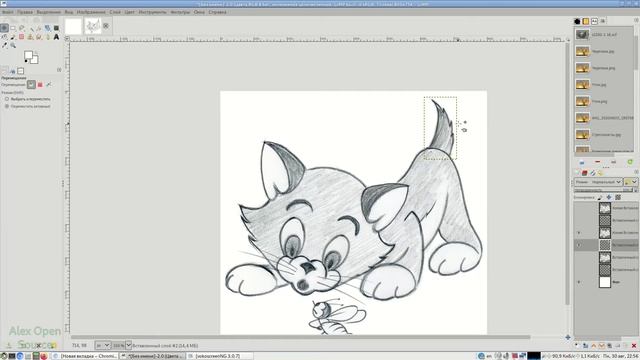Screen dimensions: 640x360
Task: Click the first sunset thumbnail in document history
Action: pos(582,51)
